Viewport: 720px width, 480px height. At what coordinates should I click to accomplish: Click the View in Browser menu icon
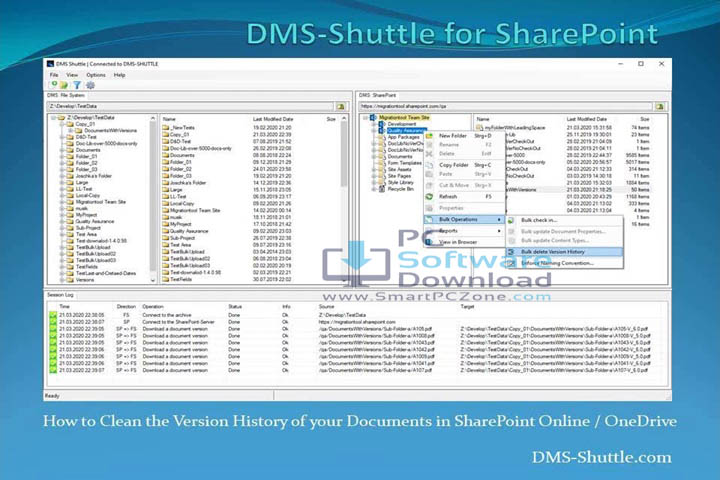pos(429,242)
